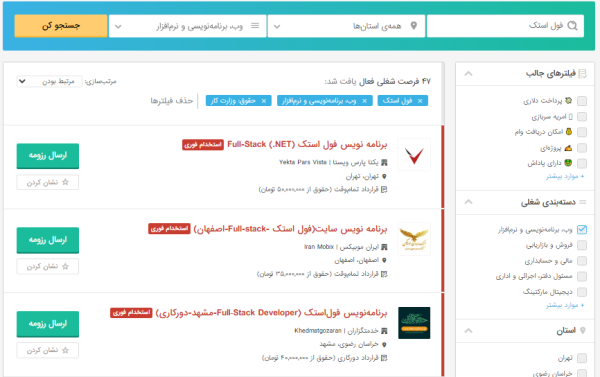This screenshot has width=600, height=377.
Task: Open the مرتب‌سازی sort dropdown
Action: click(x=49, y=81)
